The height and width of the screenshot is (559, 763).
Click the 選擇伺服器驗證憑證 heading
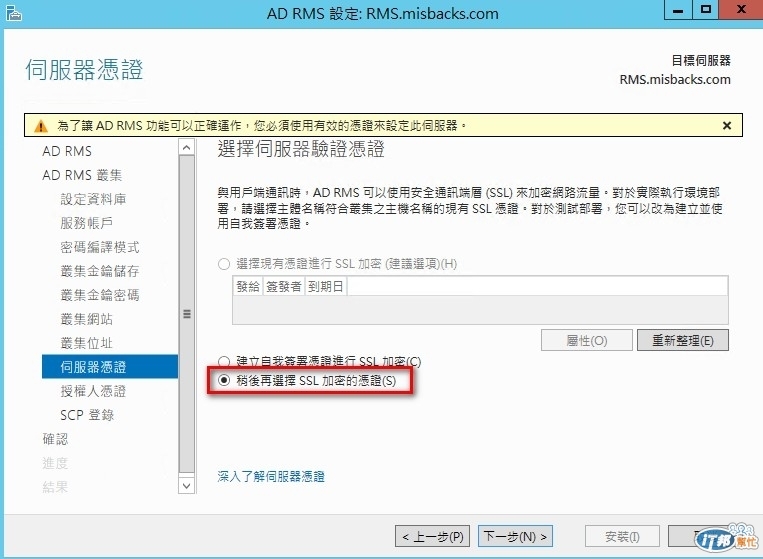click(x=301, y=149)
